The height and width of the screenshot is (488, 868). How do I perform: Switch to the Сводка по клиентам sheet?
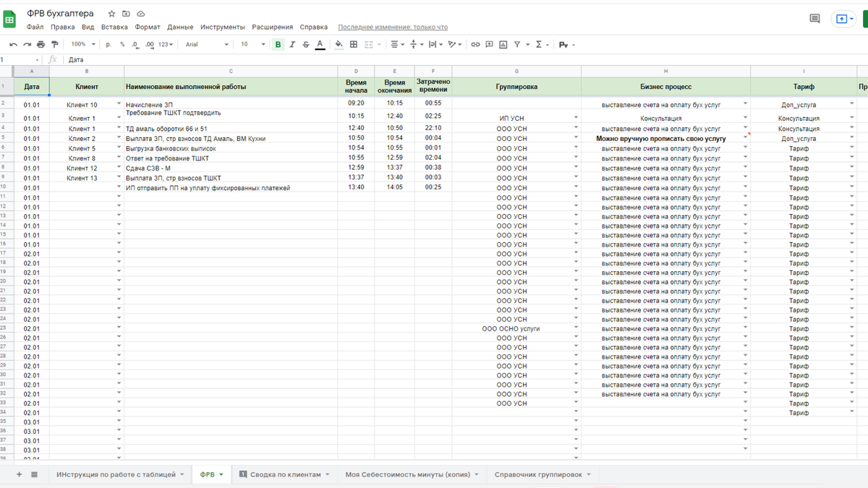tap(285, 475)
